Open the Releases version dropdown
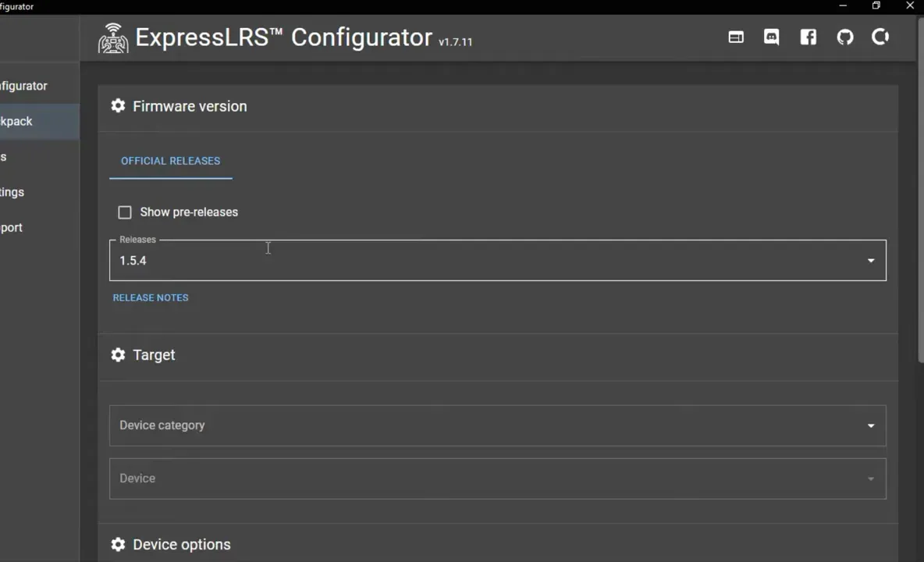Screen dimensions: 924x562 coord(870,260)
